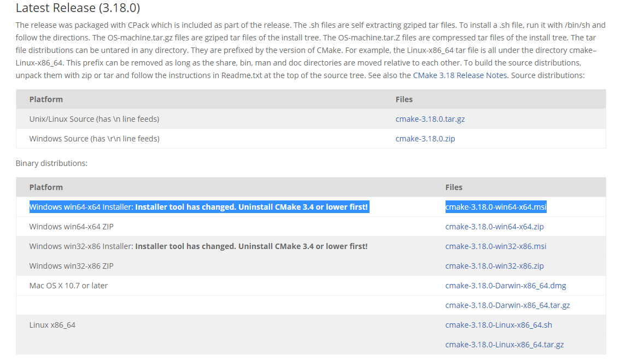644x361 pixels.
Task: Download cmake-3.18.0-Linux-x86_64.sh script
Action: click(499, 325)
